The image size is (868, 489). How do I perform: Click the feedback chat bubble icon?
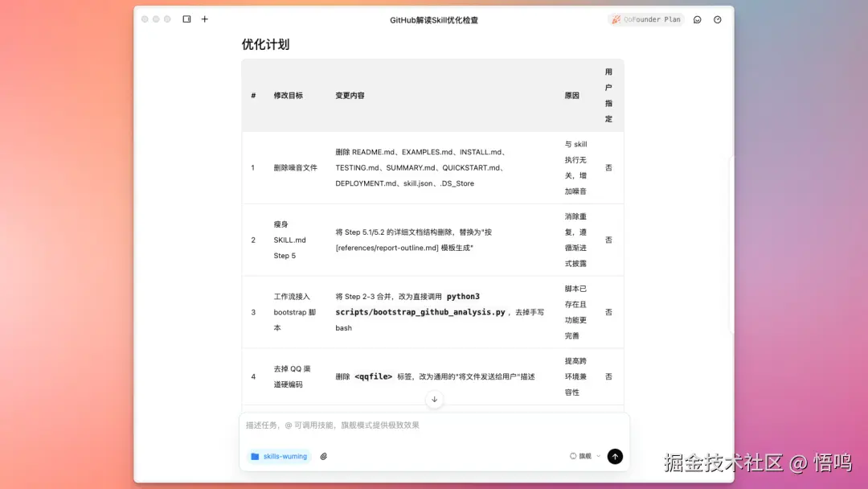pos(698,19)
